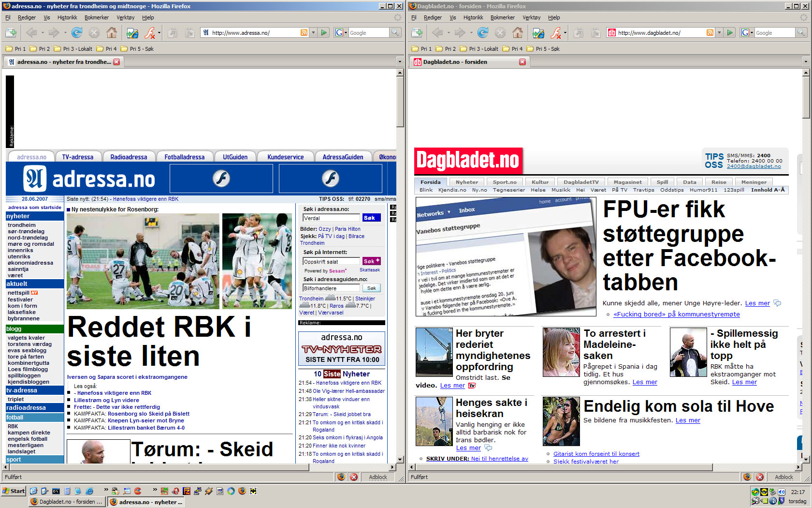Click first Flash placeholder in adressa.no banner
The width and height of the screenshot is (812, 508).
coord(221,179)
